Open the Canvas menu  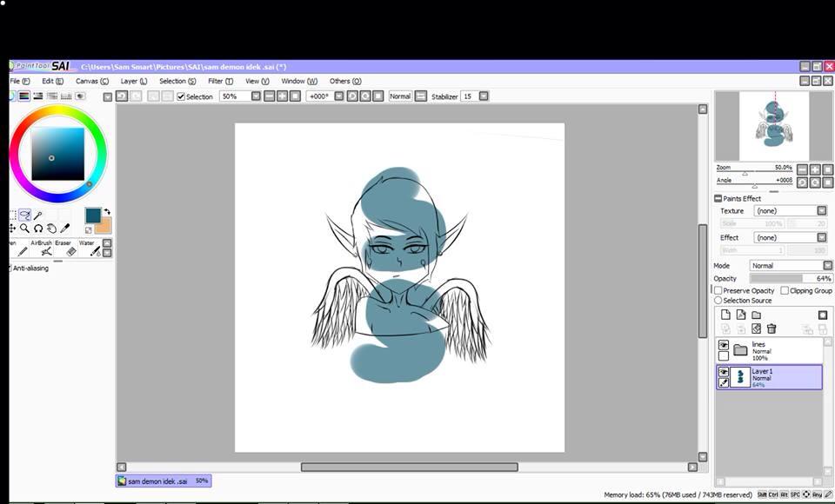91,81
